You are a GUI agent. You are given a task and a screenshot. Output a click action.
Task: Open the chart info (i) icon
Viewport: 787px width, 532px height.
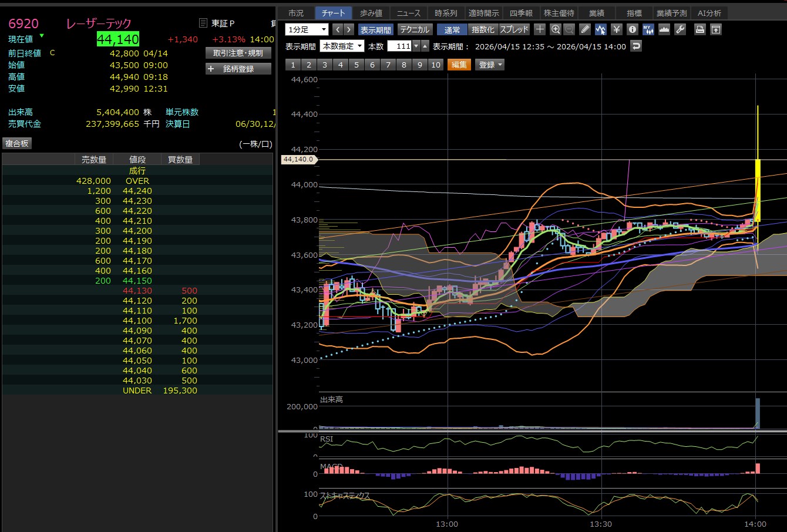(632, 29)
